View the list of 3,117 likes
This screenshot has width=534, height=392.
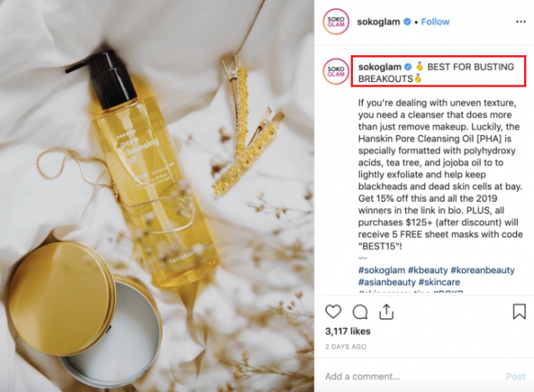(348, 331)
